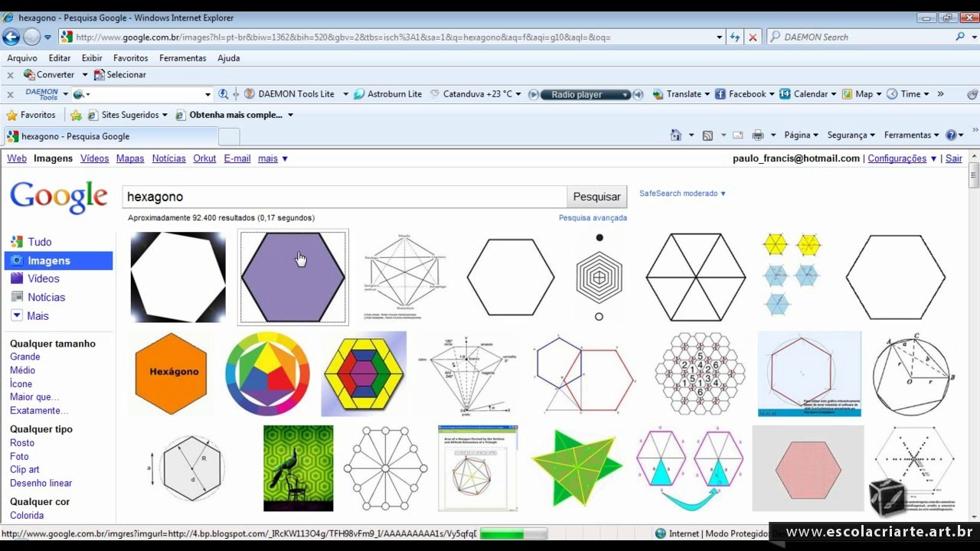The image size is (980, 551).
Task: Show more toolbar items chevron
Action: point(940,94)
